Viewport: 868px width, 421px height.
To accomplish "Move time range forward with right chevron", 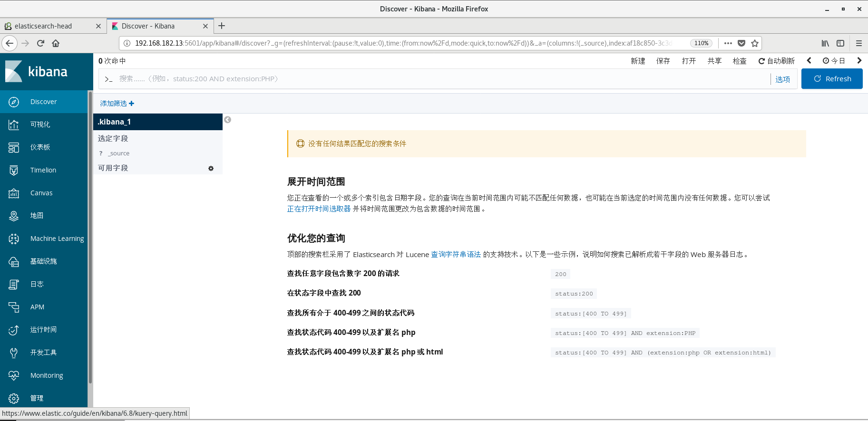I will 859,60.
